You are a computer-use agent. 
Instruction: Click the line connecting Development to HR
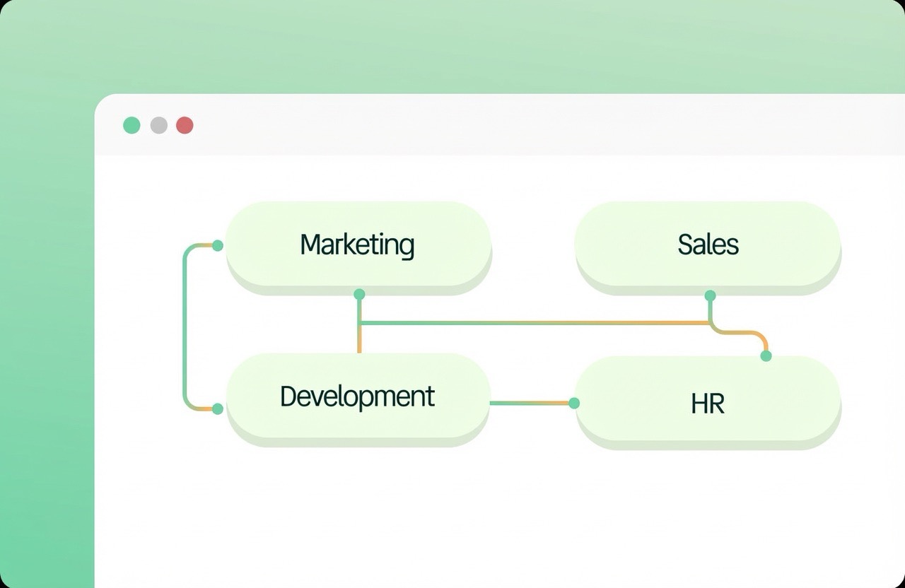click(530, 403)
